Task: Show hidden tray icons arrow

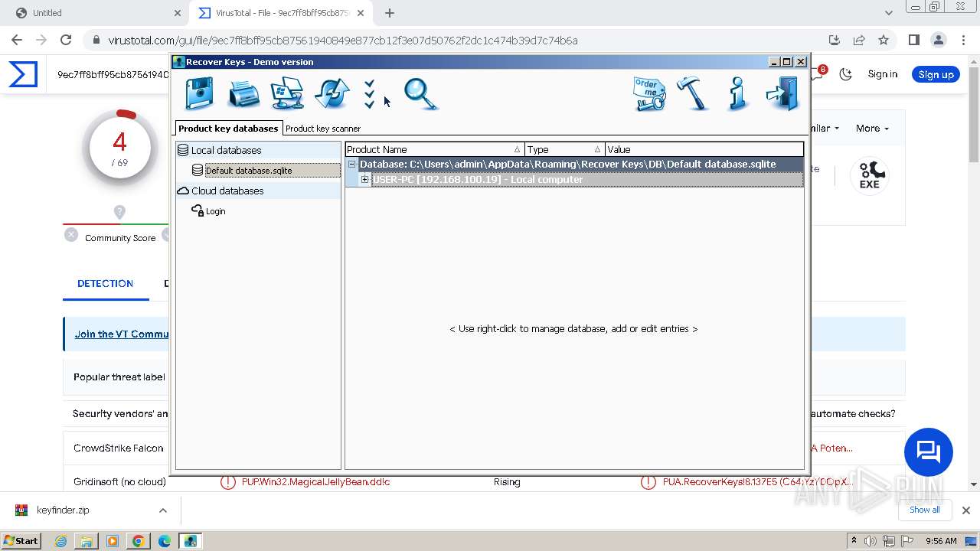Action: (x=854, y=541)
